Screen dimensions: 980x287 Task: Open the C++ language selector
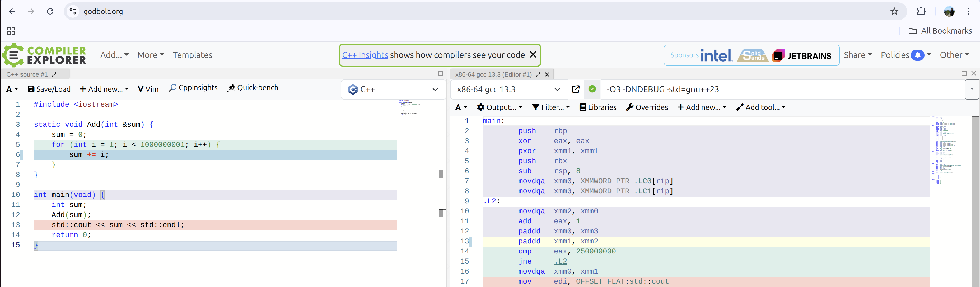393,89
